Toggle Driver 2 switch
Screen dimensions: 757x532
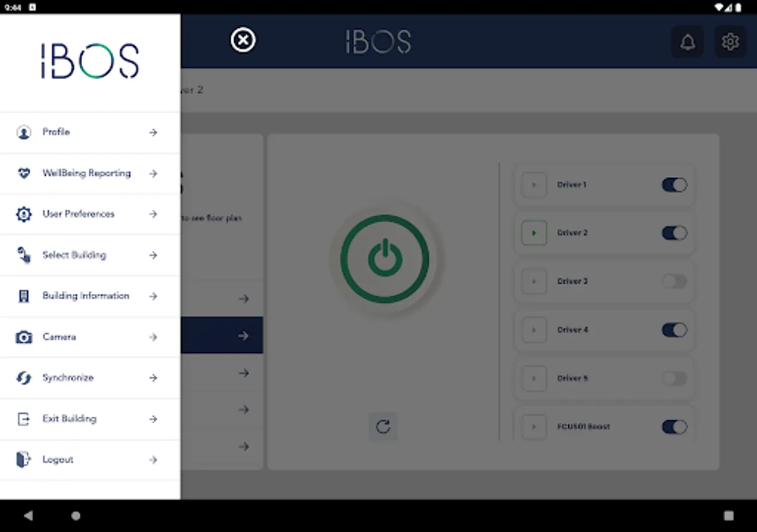tap(674, 233)
